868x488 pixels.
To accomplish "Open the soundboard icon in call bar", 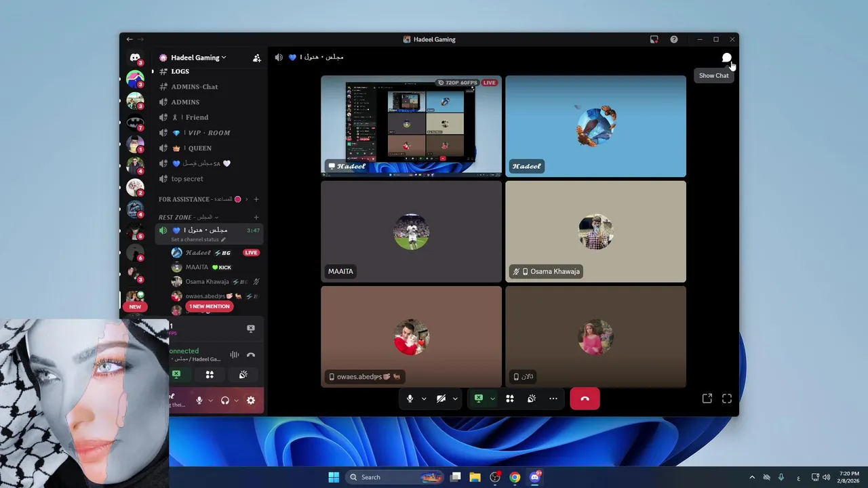I will [x=532, y=399].
